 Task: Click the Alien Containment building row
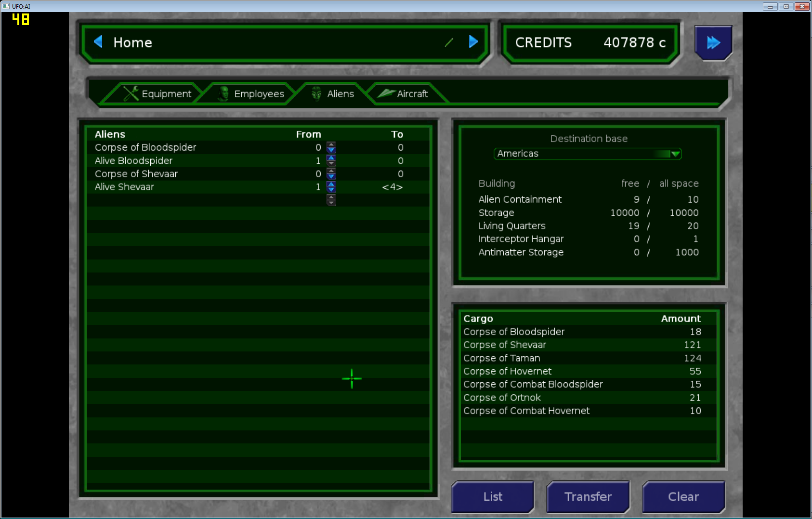tap(589, 199)
